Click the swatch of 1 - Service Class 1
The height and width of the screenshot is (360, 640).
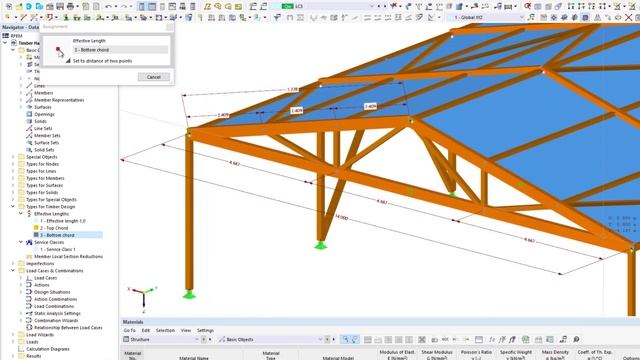click(x=36, y=249)
